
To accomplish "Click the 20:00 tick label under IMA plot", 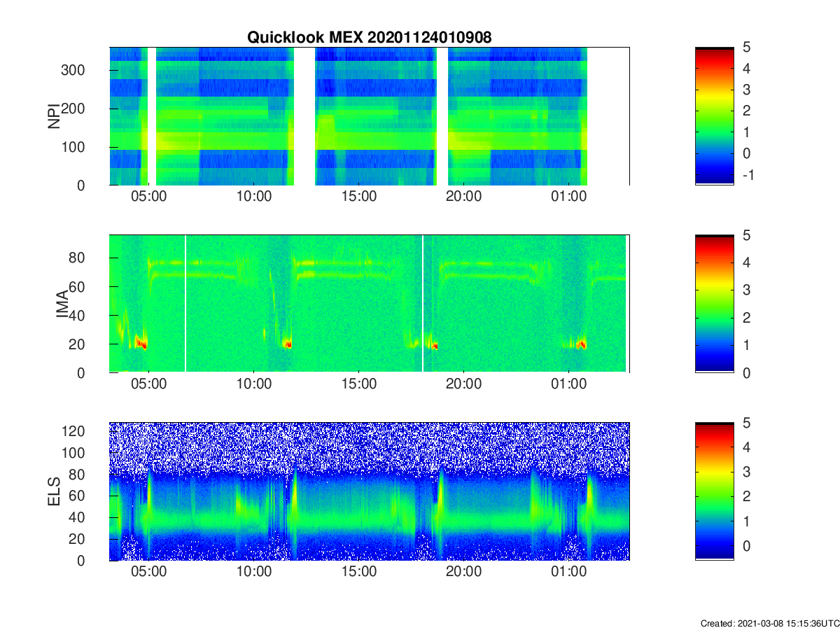I will 463,384.
